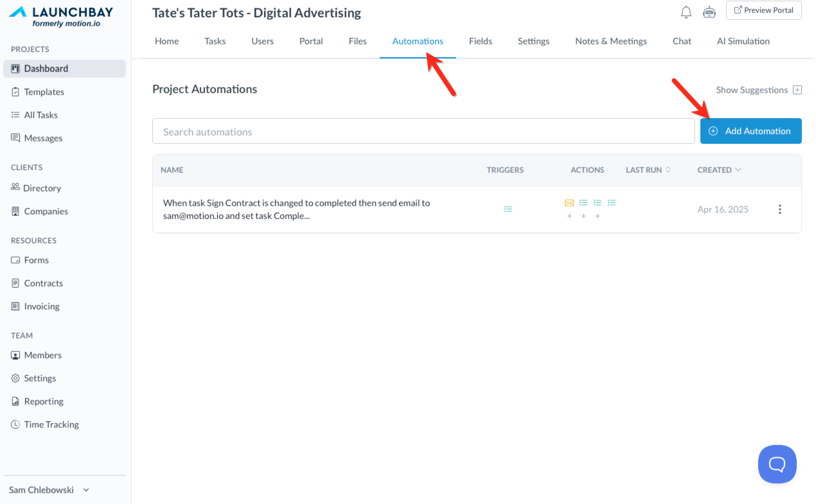Open the chat support bubble
This screenshot has height=504, width=816.
click(x=777, y=464)
